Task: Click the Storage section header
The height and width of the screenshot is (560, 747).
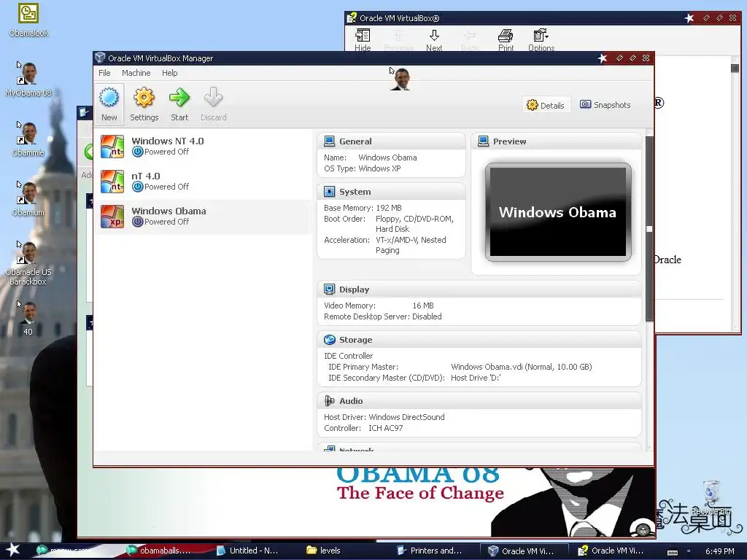Action: (479, 340)
